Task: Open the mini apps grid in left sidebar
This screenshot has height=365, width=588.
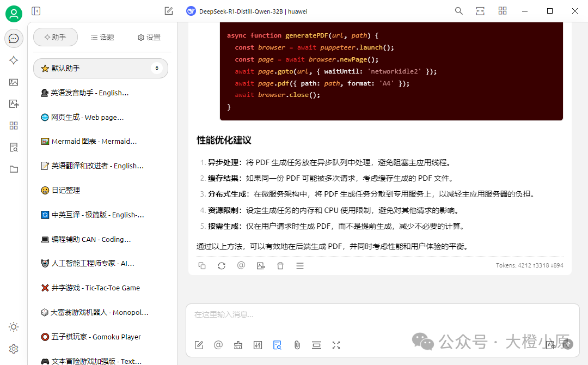Action: coord(14,126)
